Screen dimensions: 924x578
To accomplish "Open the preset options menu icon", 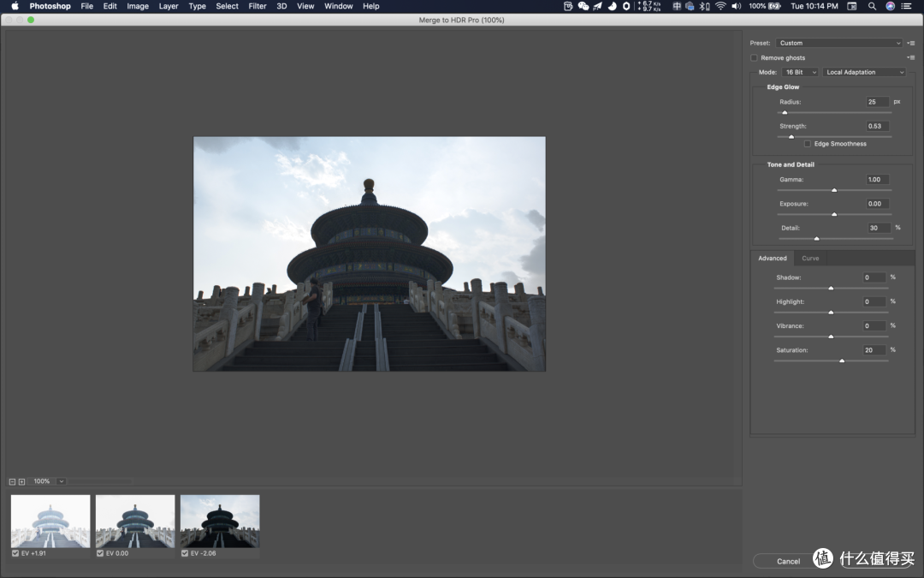I will pos(911,43).
